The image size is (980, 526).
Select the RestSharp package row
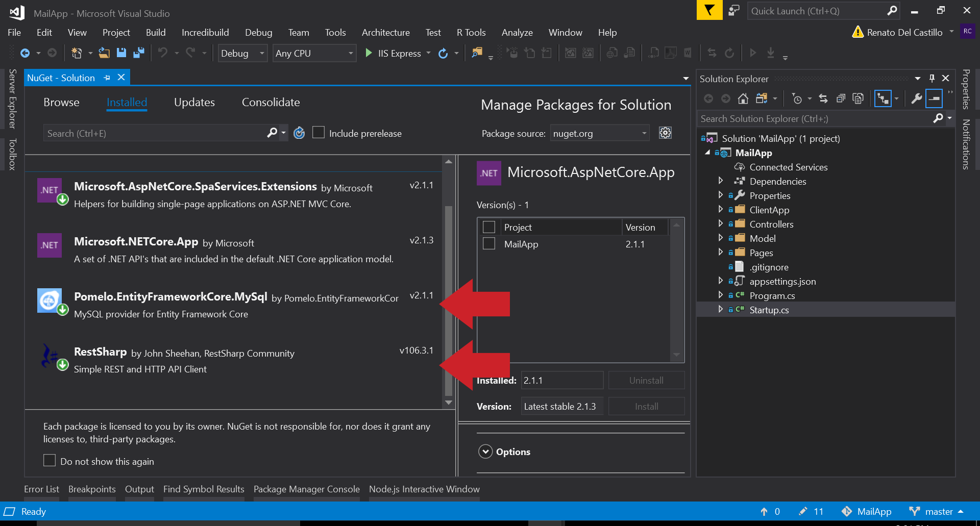(234, 360)
